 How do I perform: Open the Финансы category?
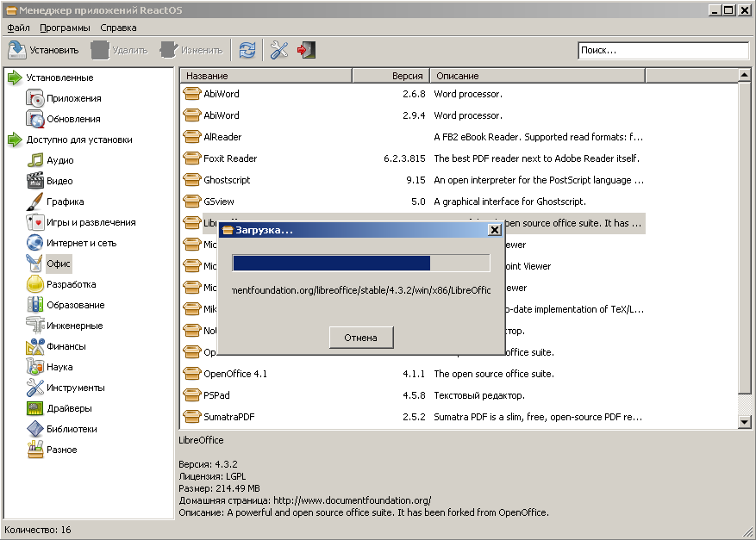(56, 346)
